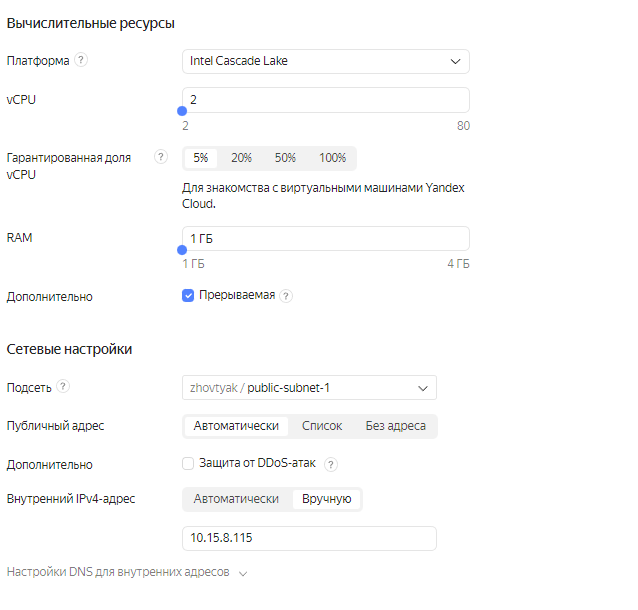Image resolution: width=638 pixels, height=610 pixels.
Task: Click the chevron arrow in subnet dropdown
Action: 423,388
